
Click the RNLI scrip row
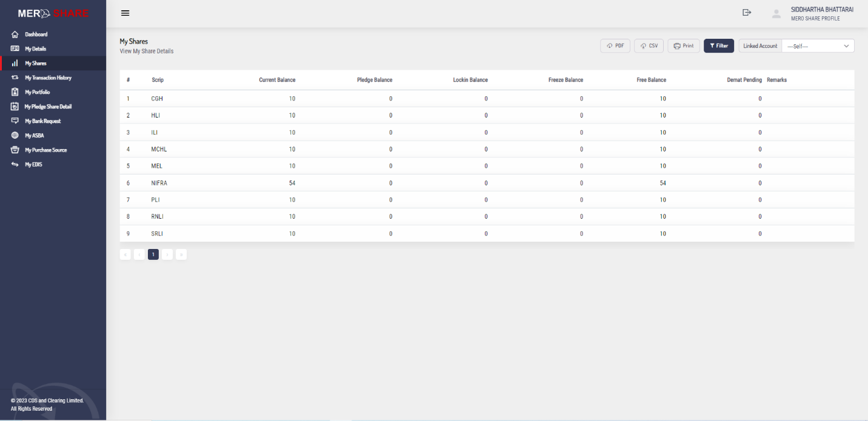[x=487, y=217]
